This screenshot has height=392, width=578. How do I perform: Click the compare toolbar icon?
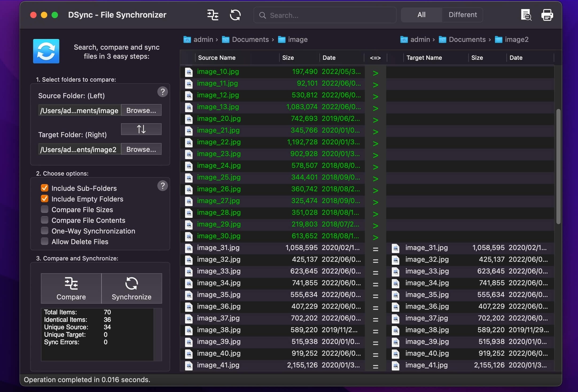pos(213,15)
